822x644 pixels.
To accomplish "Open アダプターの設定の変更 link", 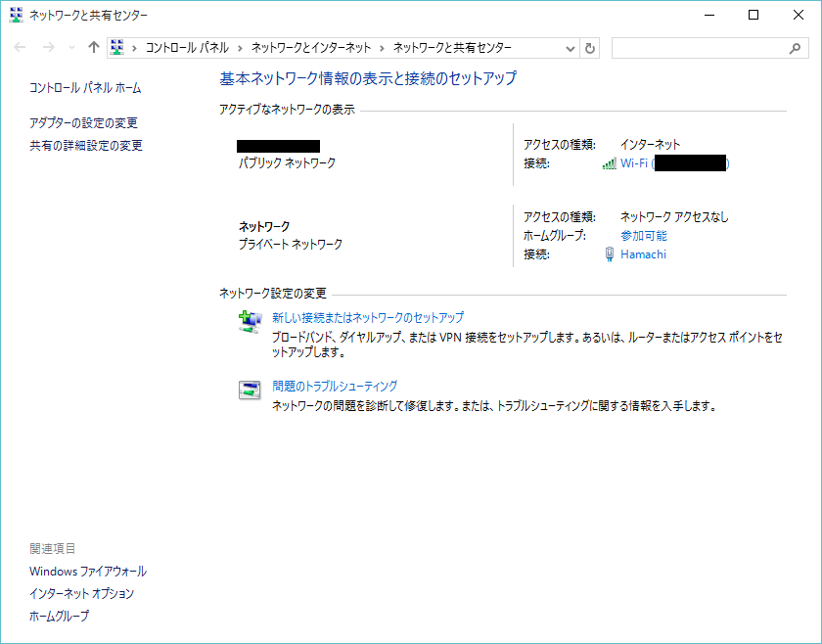I will (x=83, y=123).
